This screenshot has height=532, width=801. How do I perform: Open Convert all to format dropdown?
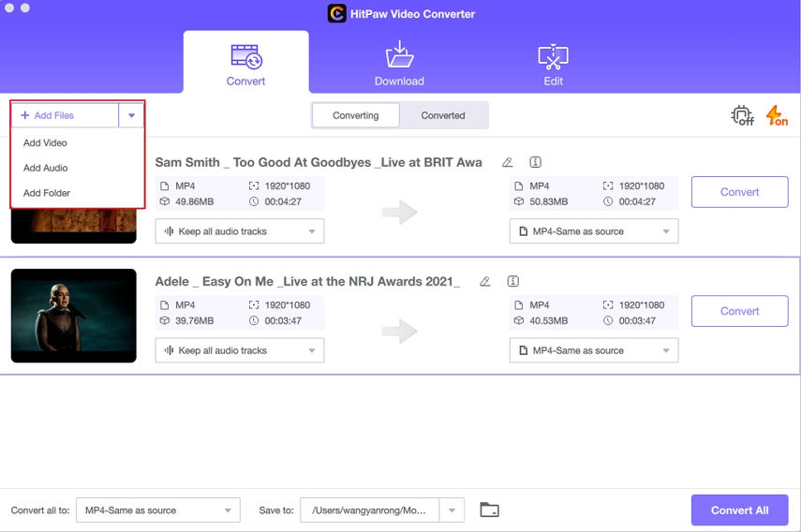click(157, 510)
